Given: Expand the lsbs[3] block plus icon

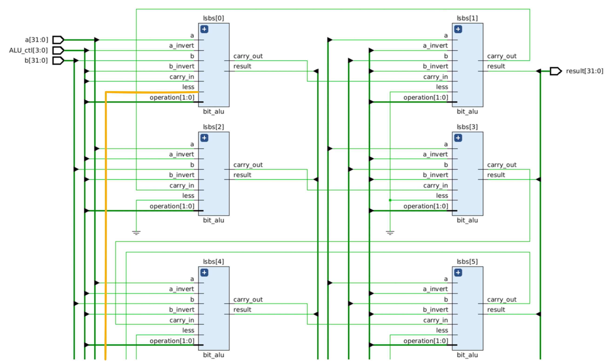Looking at the screenshot, I should [x=458, y=138].
